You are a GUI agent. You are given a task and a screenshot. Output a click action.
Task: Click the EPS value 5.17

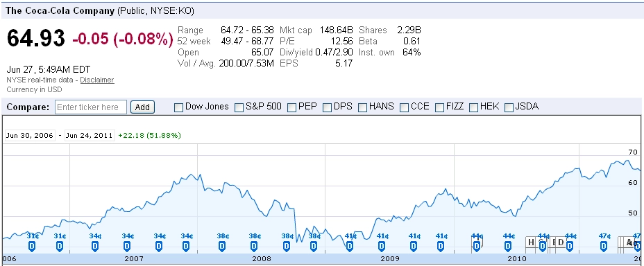pyautogui.click(x=344, y=64)
